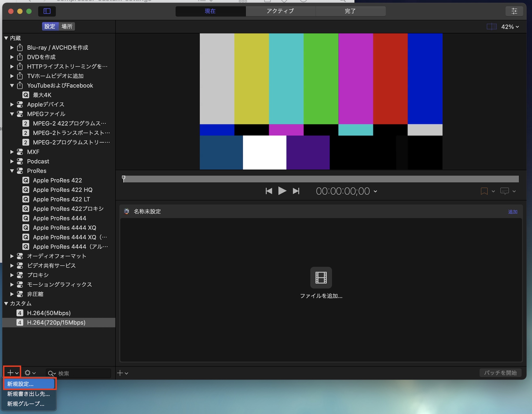This screenshot has width=532, height=414.
Task: Jump to next frame marker button
Action: 296,191
